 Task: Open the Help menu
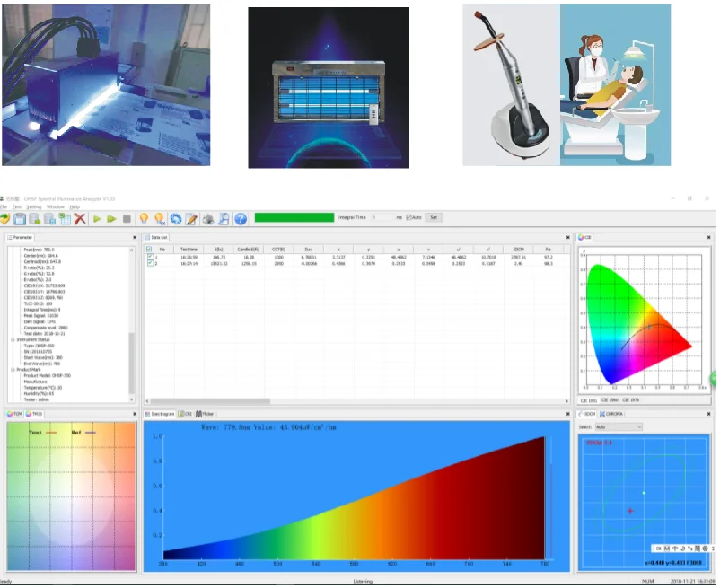[x=75, y=207]
